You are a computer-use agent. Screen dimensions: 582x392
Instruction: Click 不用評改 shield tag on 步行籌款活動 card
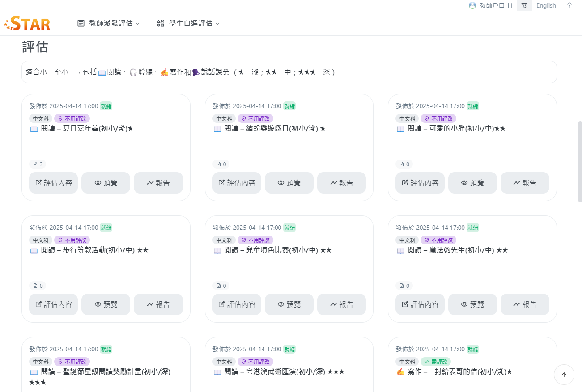(72, 240)
